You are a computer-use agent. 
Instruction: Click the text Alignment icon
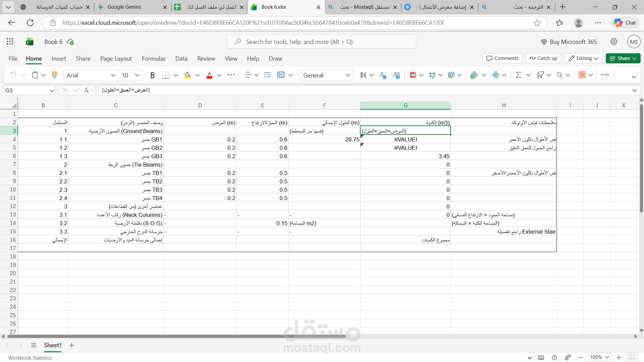[248, 75]
